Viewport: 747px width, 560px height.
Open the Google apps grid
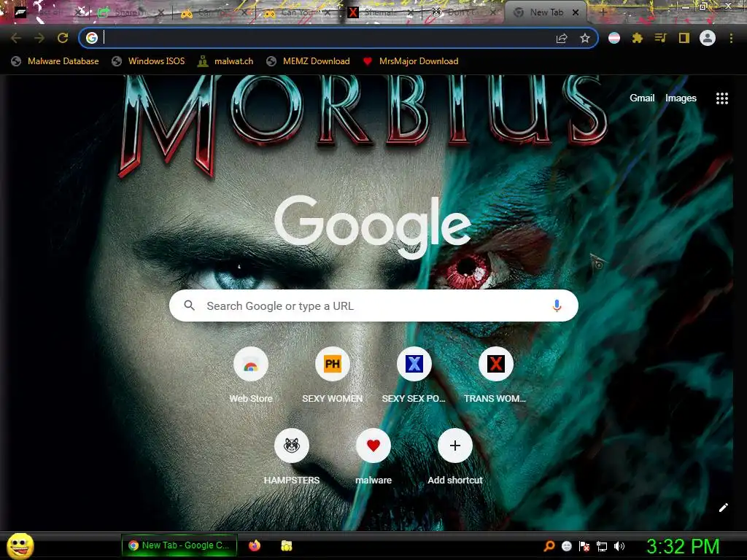click(x=722, y=98)
